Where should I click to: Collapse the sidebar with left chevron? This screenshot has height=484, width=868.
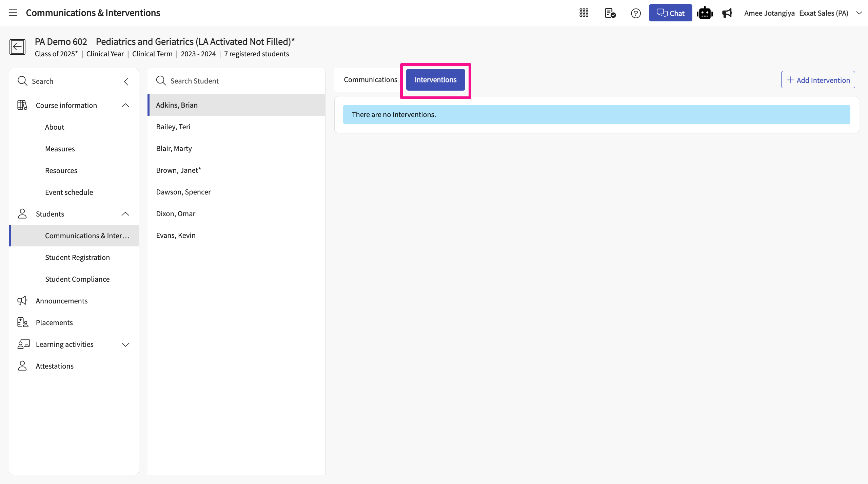click(x=126, y=81)
